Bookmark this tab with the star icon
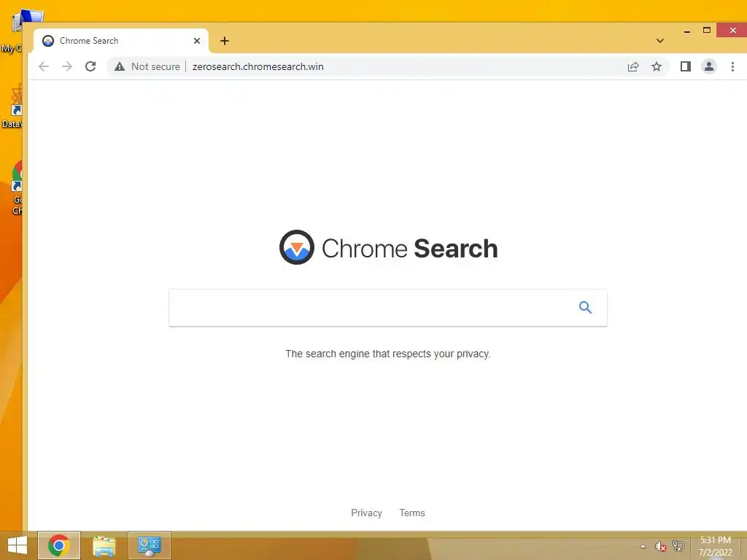The image size is (747, 560). click(657, 66)
